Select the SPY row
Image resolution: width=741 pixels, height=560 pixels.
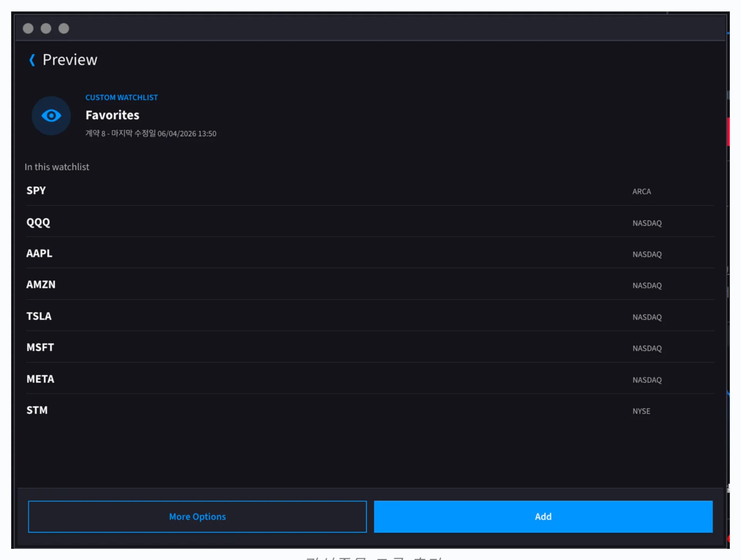[x=370, y=191]
